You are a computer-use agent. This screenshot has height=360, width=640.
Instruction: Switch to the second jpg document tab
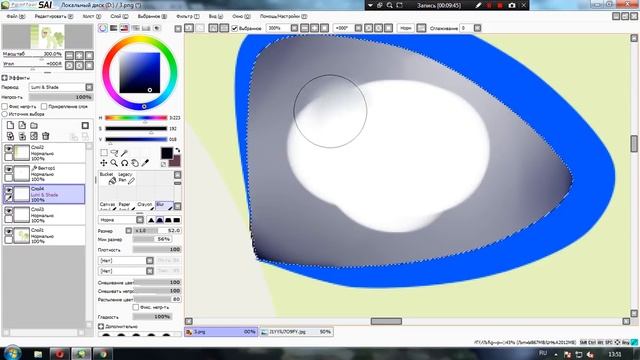click(x=296, y=332)
